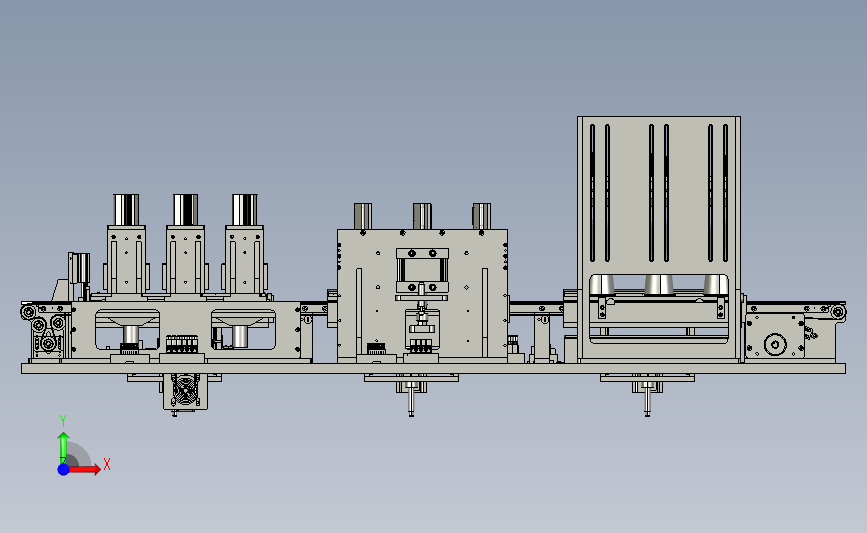Select the middle short cylinder atop the center enclosure

[422, 216]
